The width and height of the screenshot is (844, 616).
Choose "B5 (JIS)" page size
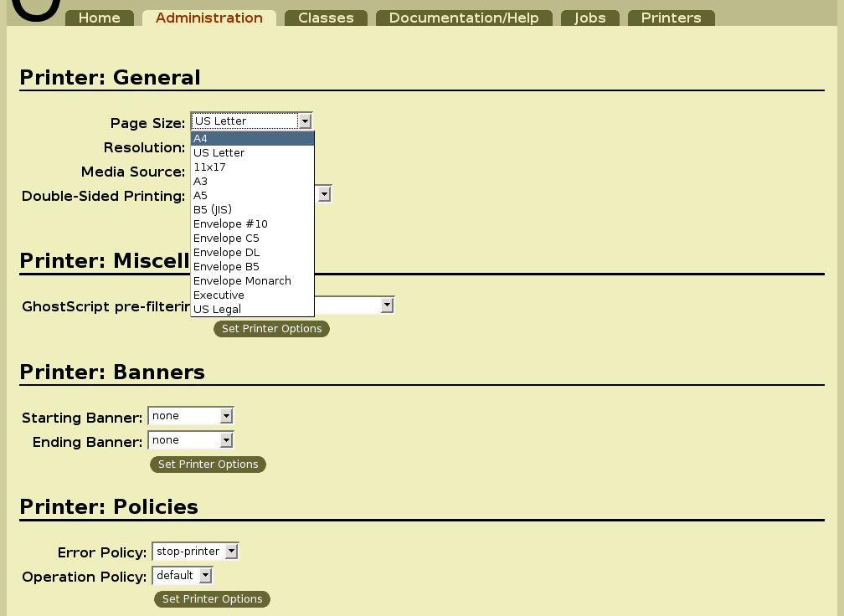[x=213, y=209]
